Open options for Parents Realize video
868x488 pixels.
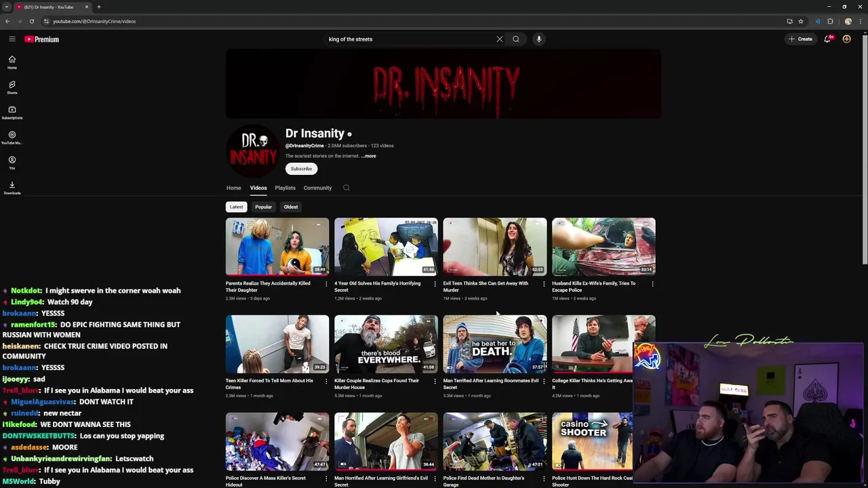point(326,284)
